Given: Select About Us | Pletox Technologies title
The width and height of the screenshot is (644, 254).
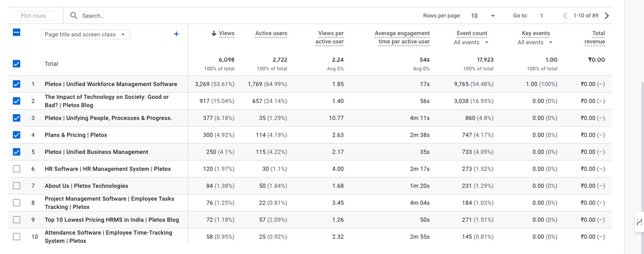Looking at the screenshot, I should tap(86, 186).
